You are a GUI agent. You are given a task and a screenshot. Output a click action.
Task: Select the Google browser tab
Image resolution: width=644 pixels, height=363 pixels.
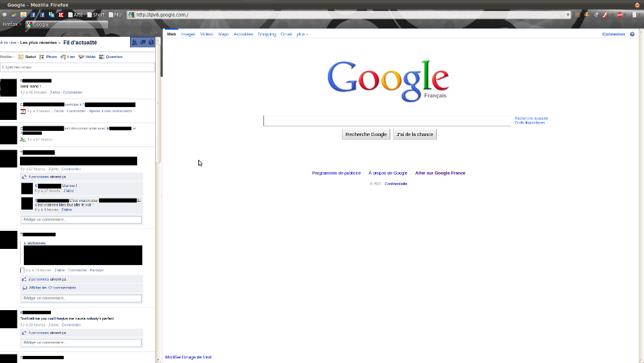[x=66, y=25]
